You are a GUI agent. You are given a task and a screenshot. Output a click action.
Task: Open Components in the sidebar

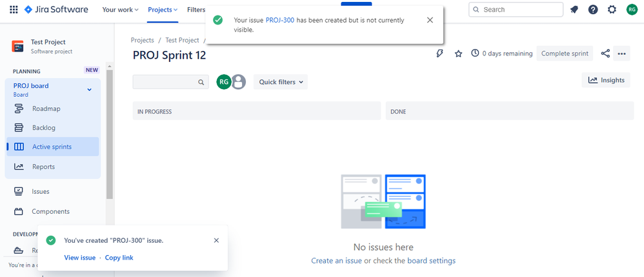point(52,212)
